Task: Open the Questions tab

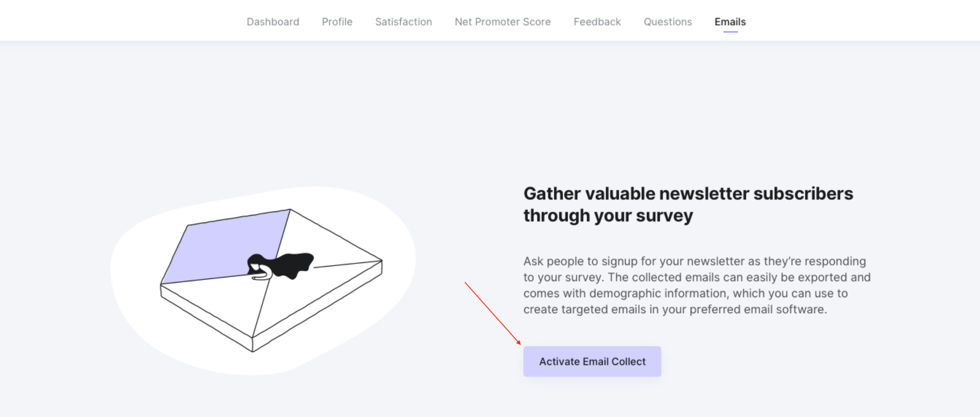Action: [x=668, y=21]
